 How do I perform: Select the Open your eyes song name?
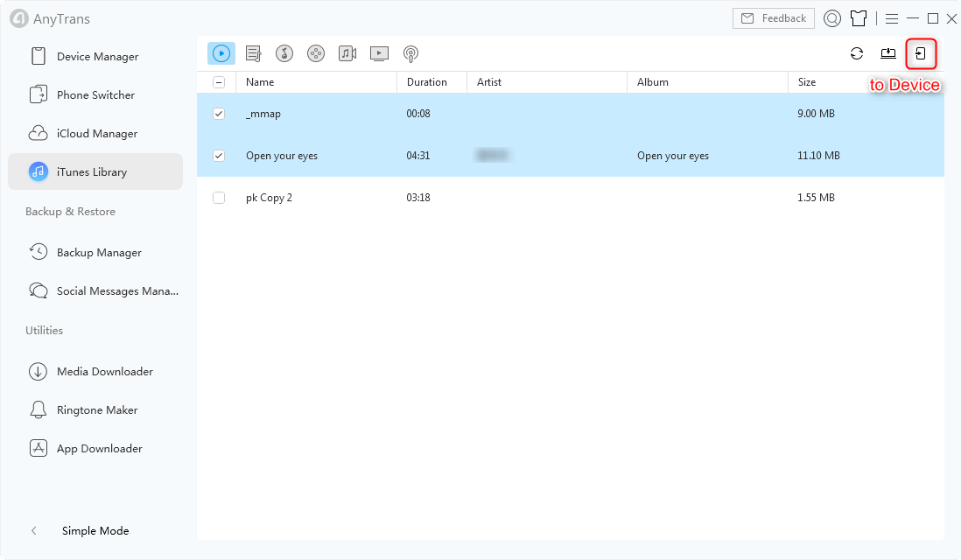(282, 156)
